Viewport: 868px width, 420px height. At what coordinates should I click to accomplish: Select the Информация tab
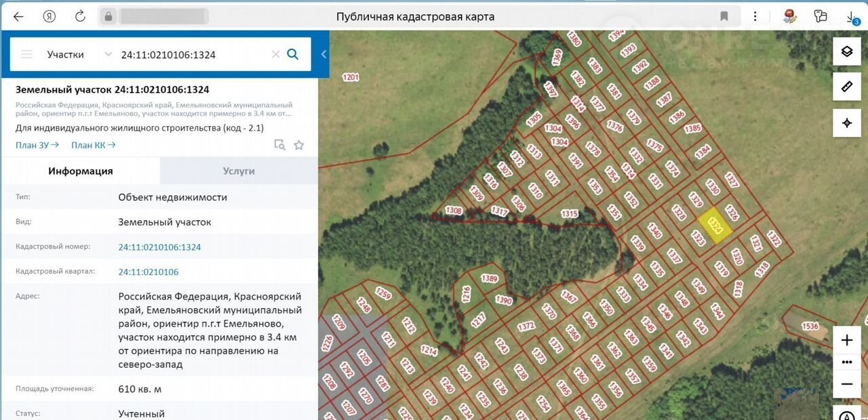pyautogui.click(x=81, y=171)
